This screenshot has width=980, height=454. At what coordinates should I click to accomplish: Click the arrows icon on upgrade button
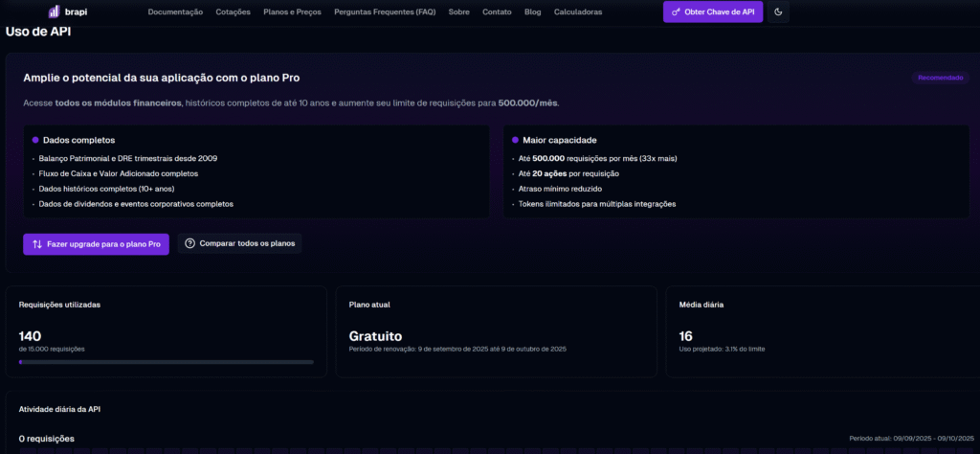pyautogui.click(x=37, y=244)
